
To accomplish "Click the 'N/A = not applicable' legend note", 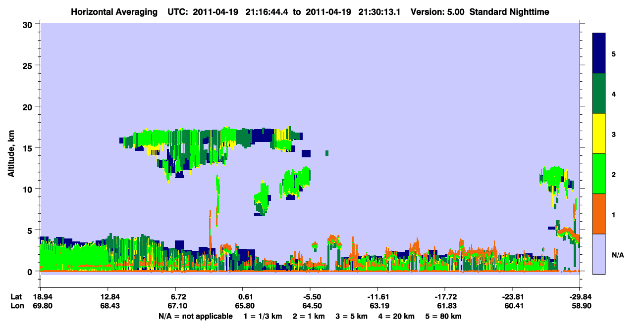I will 195,316.
